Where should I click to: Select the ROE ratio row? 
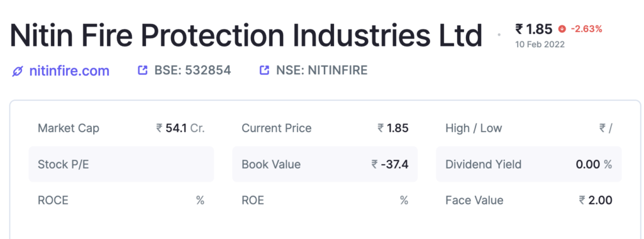(325, 201)
